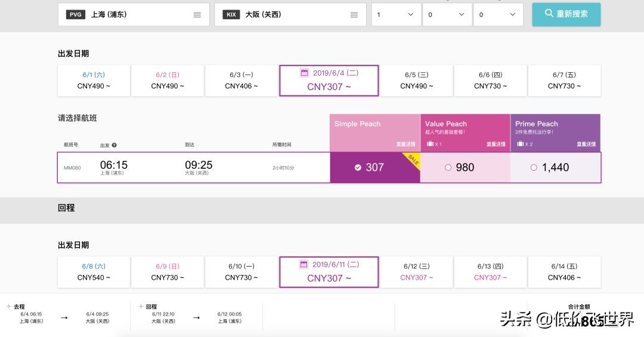Click calendar icon on return 2019/6/11 date
Screen dimensions: 644x337
pos(304,264)
